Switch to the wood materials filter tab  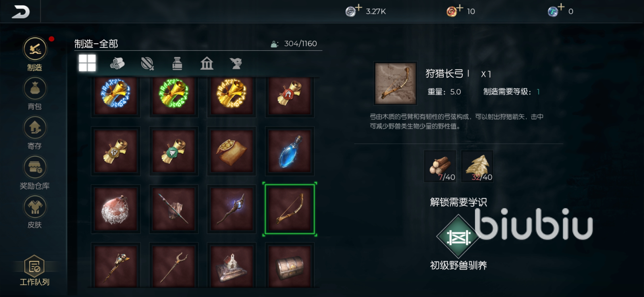(117, 63)
